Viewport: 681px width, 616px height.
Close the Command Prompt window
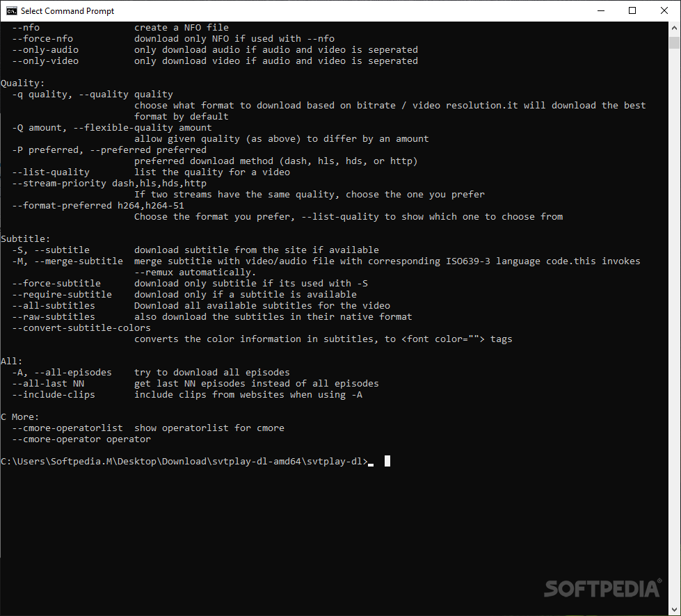tap(664, 11)
